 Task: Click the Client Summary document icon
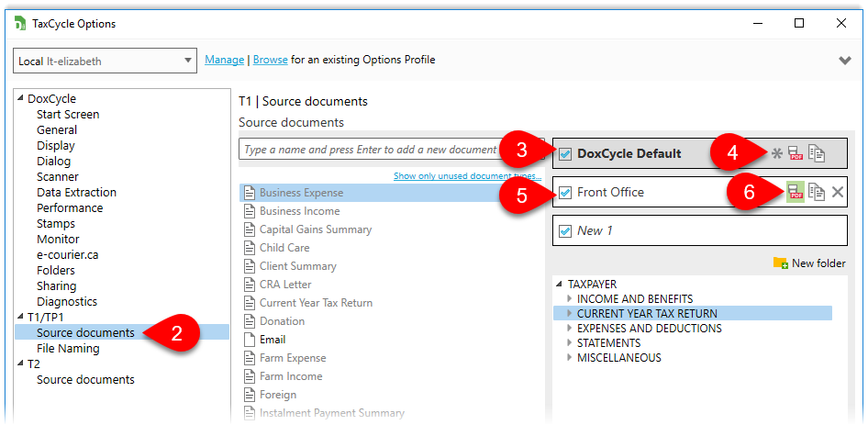click(x=249, y=266)
